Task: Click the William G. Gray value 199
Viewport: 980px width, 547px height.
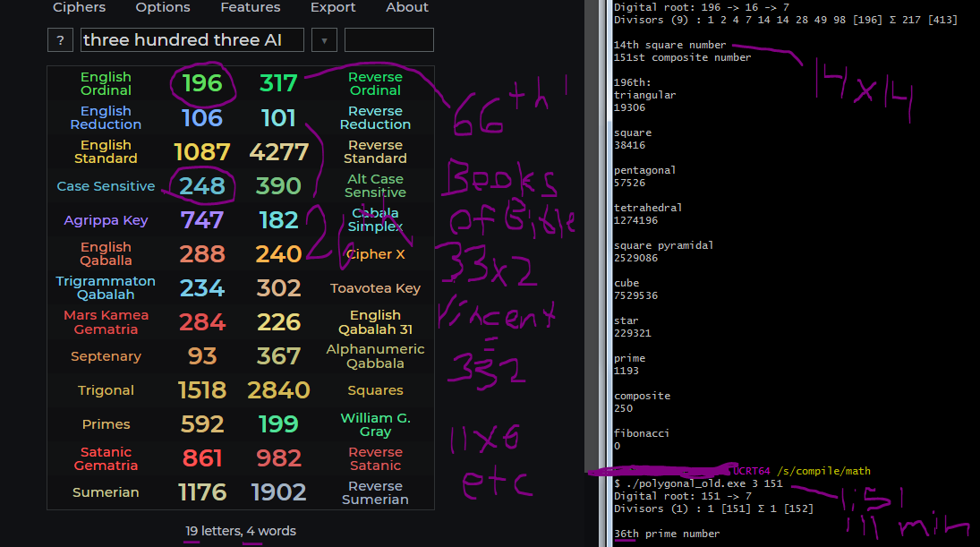Action: pyautogui.click(x=278, y=424)
